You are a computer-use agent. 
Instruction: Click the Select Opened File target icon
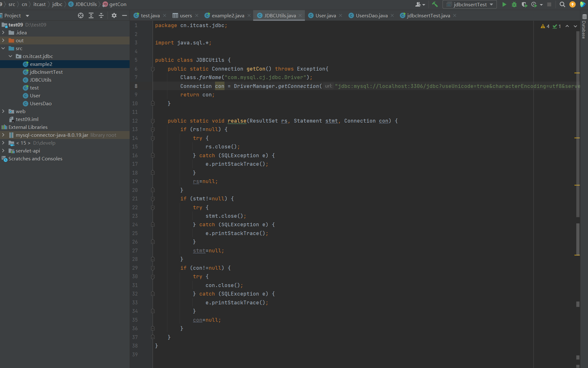tap(81, 15)
